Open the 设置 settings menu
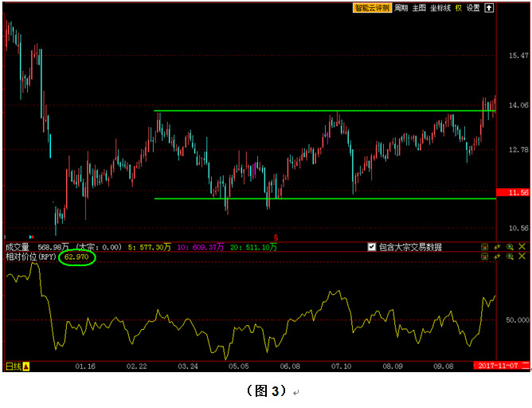532x408 pixels. [473, 8]
